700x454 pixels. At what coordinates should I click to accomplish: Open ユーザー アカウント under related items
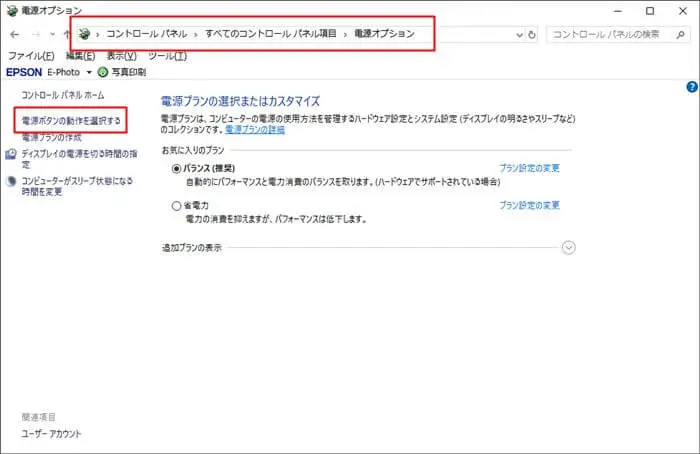[x=52, y=434]
